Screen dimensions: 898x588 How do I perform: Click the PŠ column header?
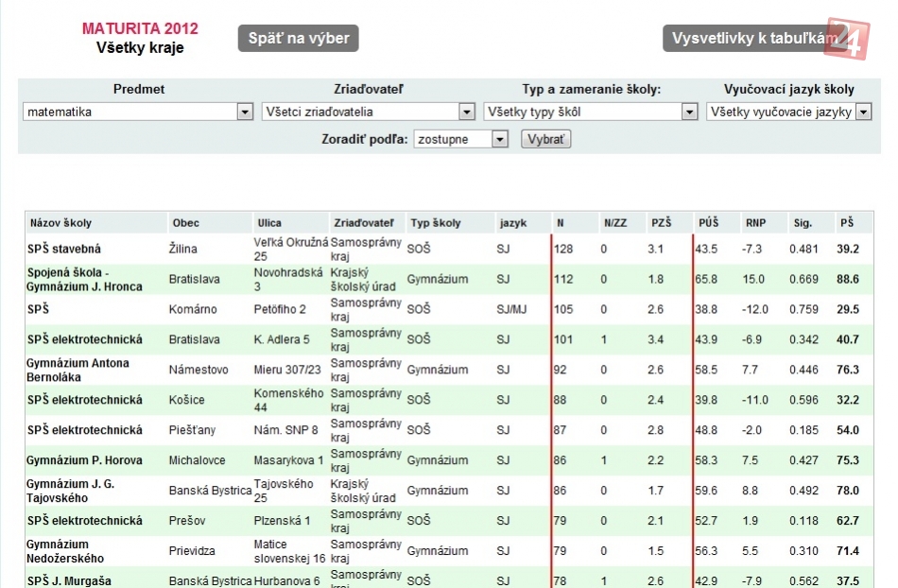click(x=846, y=223)
